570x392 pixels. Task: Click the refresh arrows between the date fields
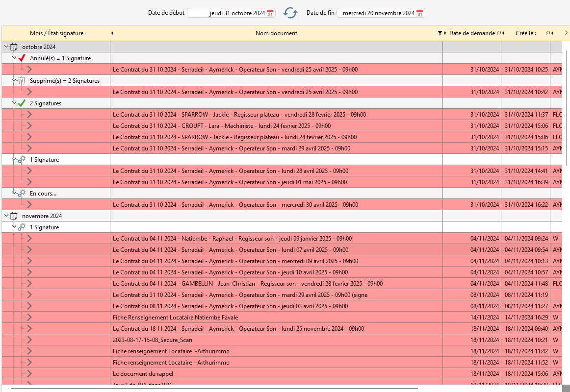point(290,13)
